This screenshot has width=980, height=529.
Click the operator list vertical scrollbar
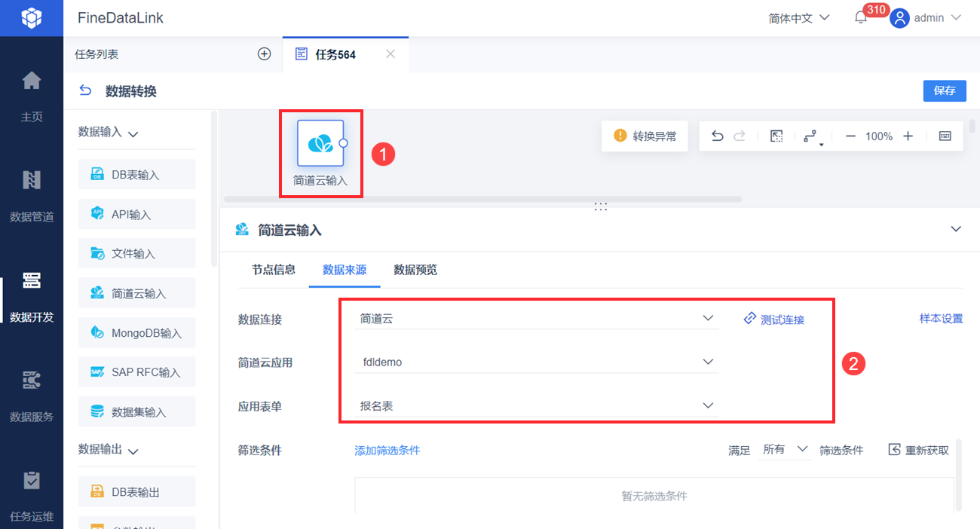[214, 188]
